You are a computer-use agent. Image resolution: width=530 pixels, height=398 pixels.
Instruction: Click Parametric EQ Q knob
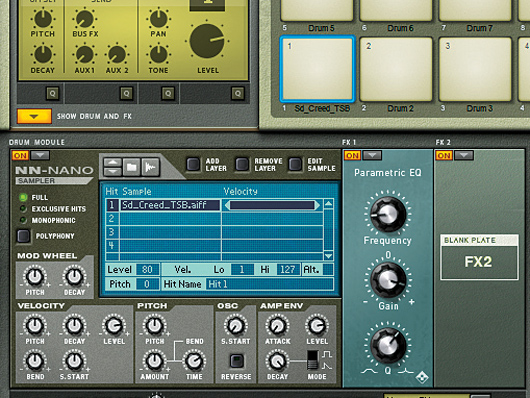(x=388, y=345)
